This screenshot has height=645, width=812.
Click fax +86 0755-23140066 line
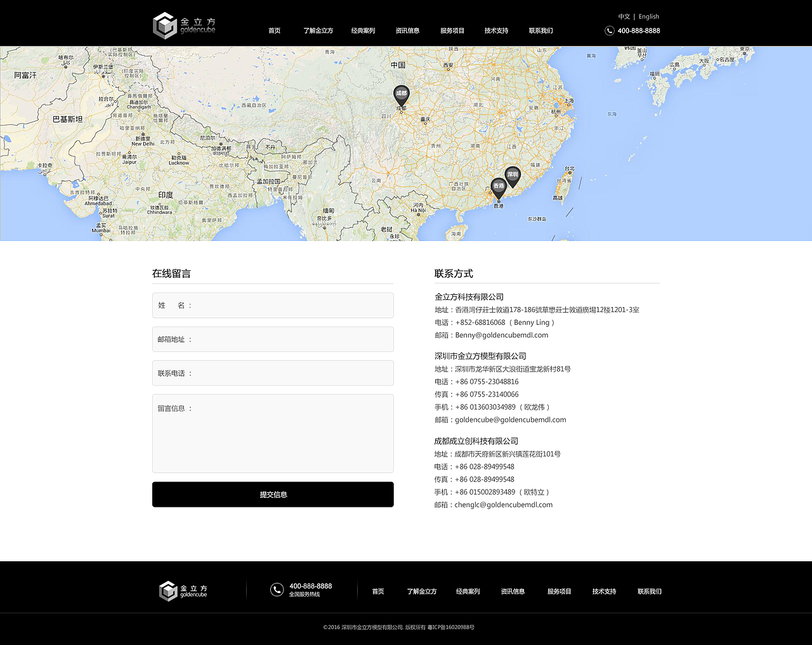click(x=476, y=394)
